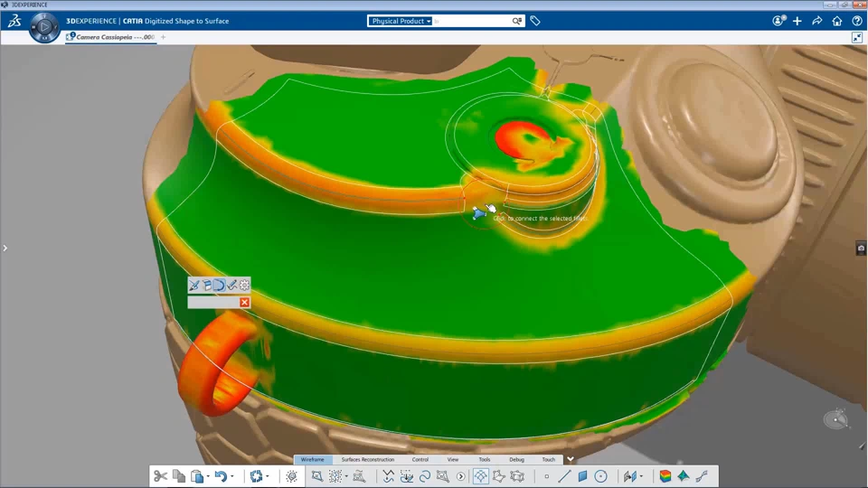This screenshot has width=868, height=488.
Task: Click the plus Add content icon
Action: (x=797, y=21)
